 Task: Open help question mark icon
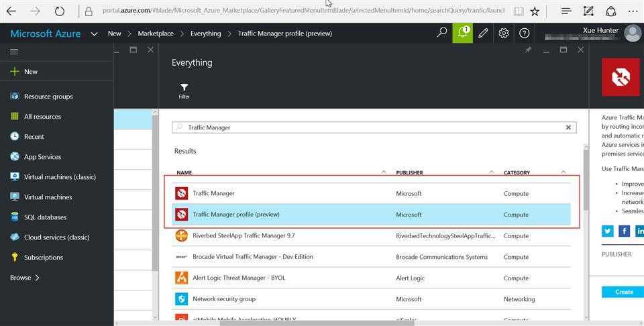(x=525, y=33)
